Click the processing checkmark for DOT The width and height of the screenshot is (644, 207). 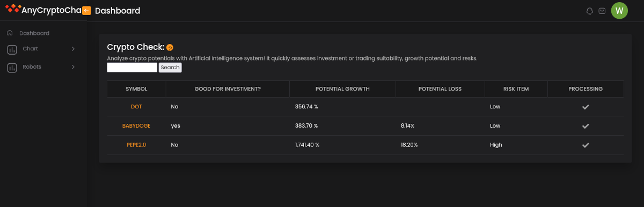586,107
